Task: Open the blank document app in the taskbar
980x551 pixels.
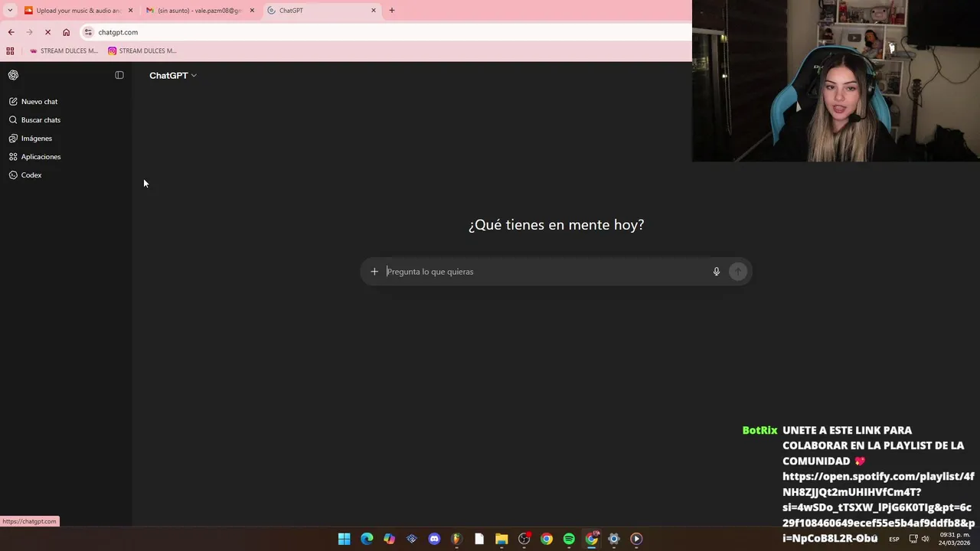Action: click(x=479, y=539)
